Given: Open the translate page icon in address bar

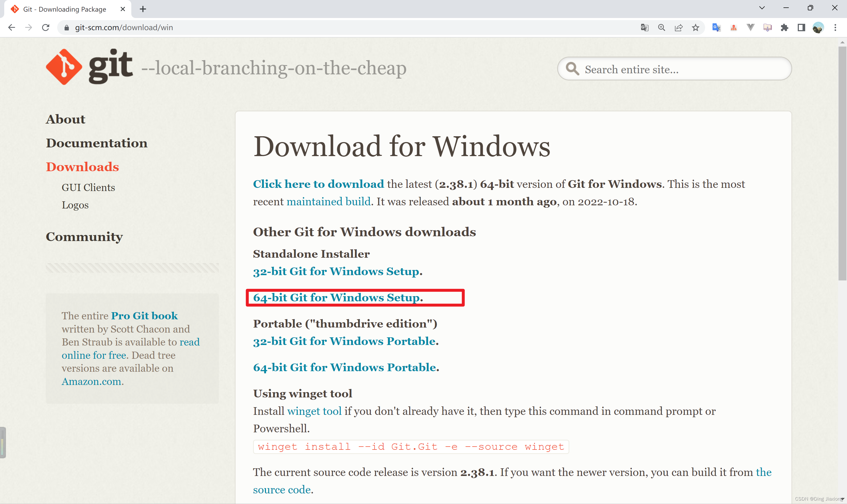Looking at the screenshot, I should [645, 28].
